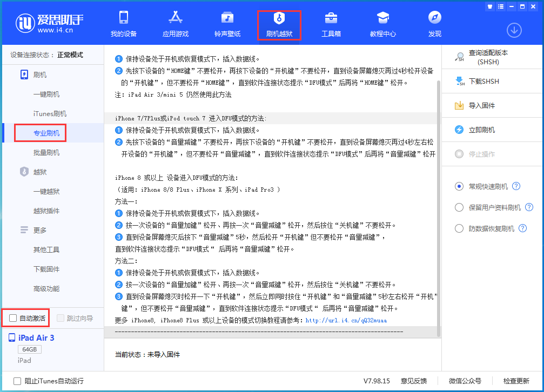
Task: Click the 立即刷机 button
Action: pyautogui.click(x=481, y=130)
